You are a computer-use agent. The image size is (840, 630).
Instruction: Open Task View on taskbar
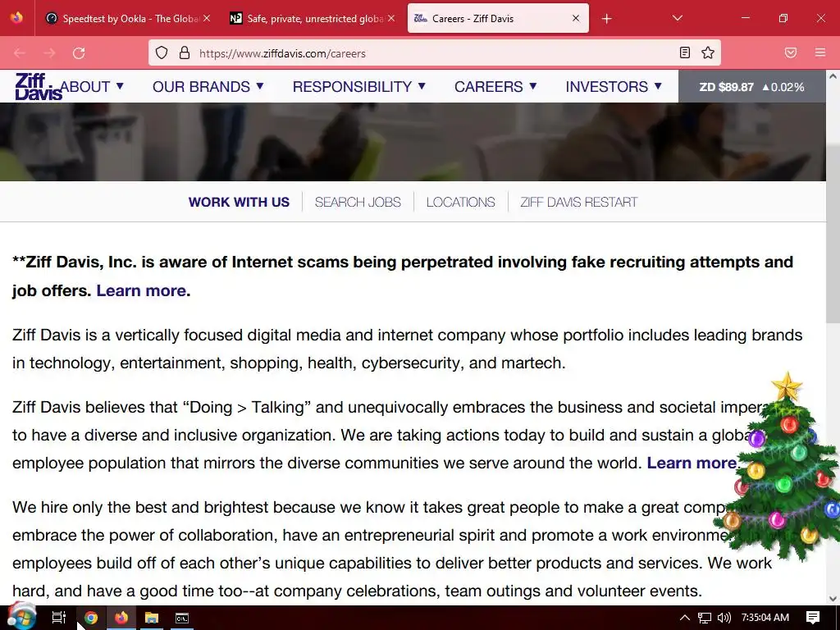tap(58, 618)
